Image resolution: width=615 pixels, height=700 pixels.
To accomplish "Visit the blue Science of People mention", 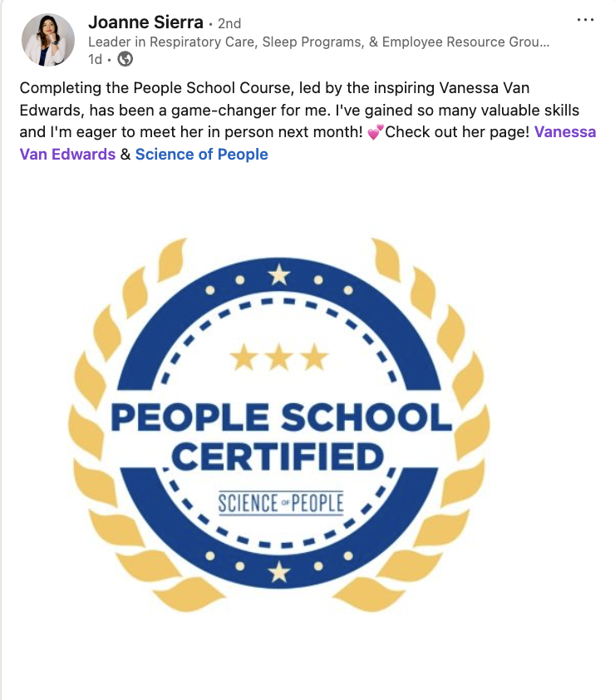I will click(x=201, y=154).
